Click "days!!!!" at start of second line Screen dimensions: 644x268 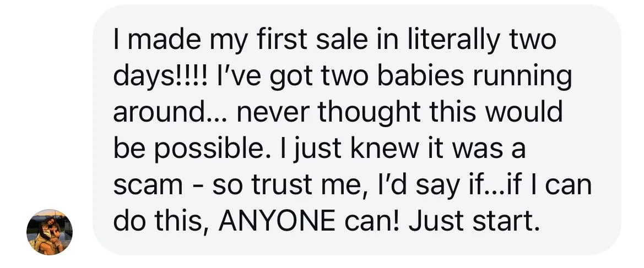(x=162, y=78)
